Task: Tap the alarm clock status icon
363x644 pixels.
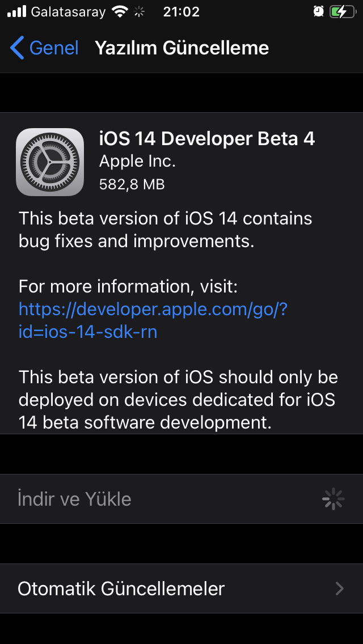Action: point(319,11)
